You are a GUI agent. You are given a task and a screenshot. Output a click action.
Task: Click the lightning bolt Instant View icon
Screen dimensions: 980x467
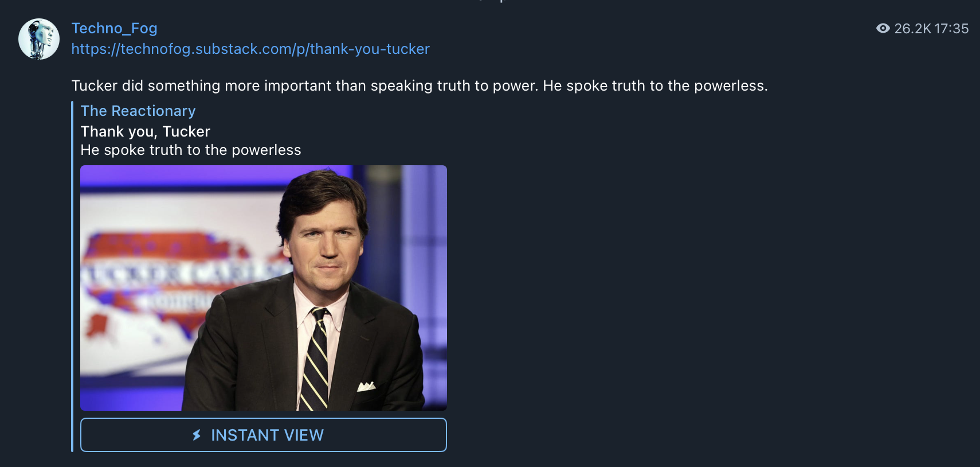(197, 435)
